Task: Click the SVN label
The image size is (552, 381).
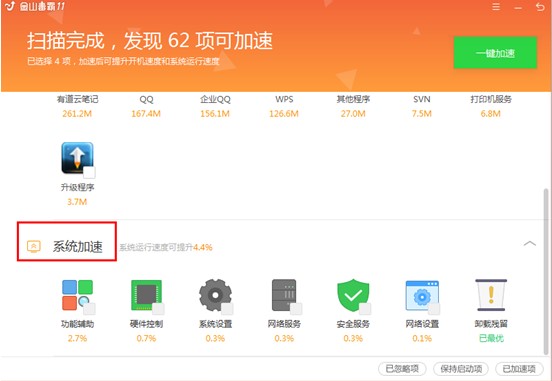Action: (421, 99)
